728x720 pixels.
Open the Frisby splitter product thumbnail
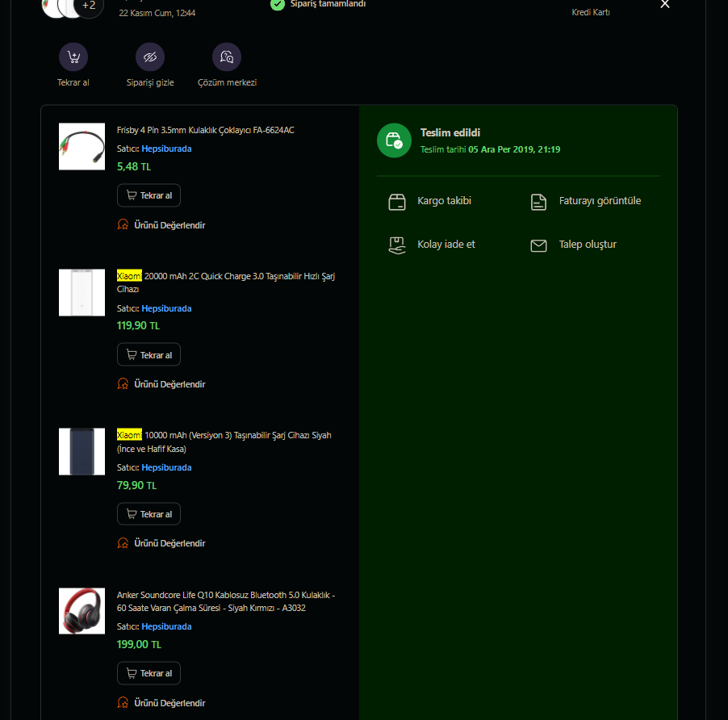click(x=82, y=146)
